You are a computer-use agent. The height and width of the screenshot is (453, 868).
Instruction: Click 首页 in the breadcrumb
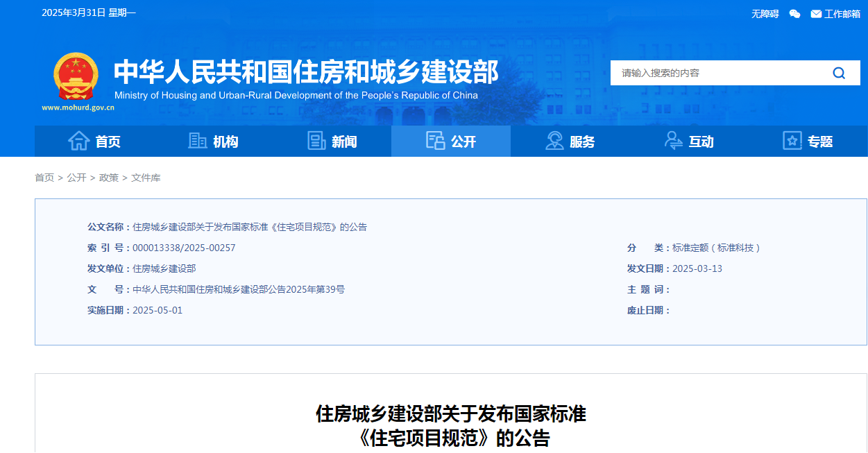click(44, 178)
